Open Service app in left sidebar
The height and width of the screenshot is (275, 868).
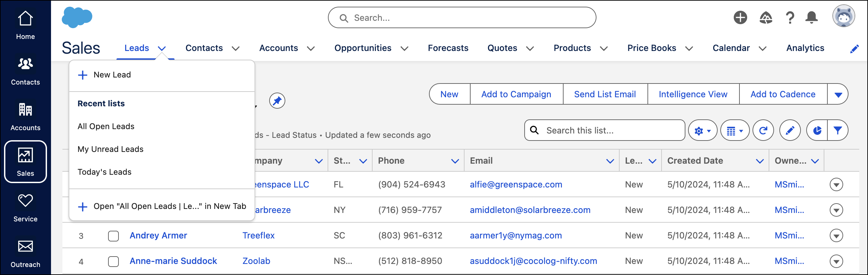[x=25, y=208]
